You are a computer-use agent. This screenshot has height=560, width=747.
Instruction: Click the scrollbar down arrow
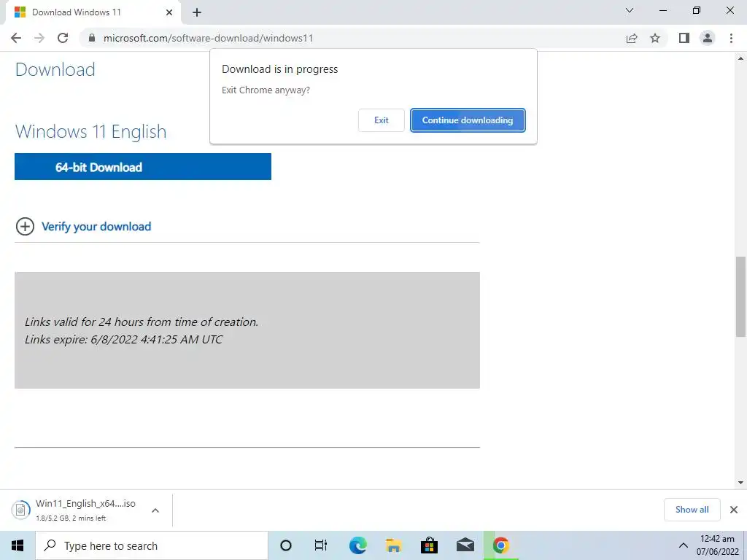[x=741, y=483]
